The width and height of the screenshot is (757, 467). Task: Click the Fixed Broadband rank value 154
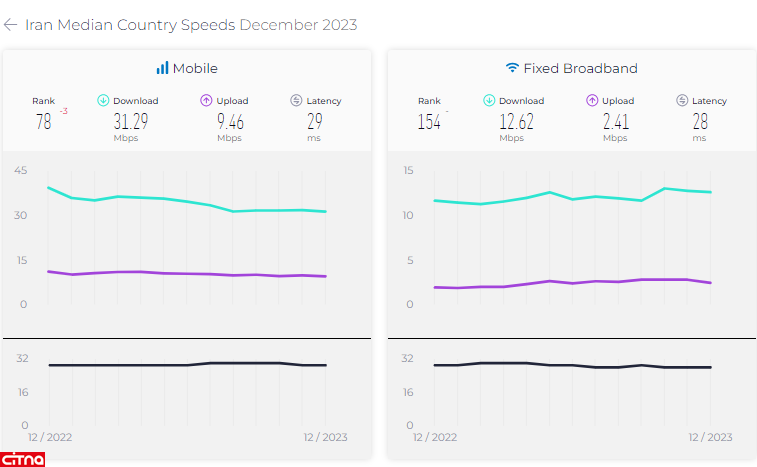coord(429,122)
